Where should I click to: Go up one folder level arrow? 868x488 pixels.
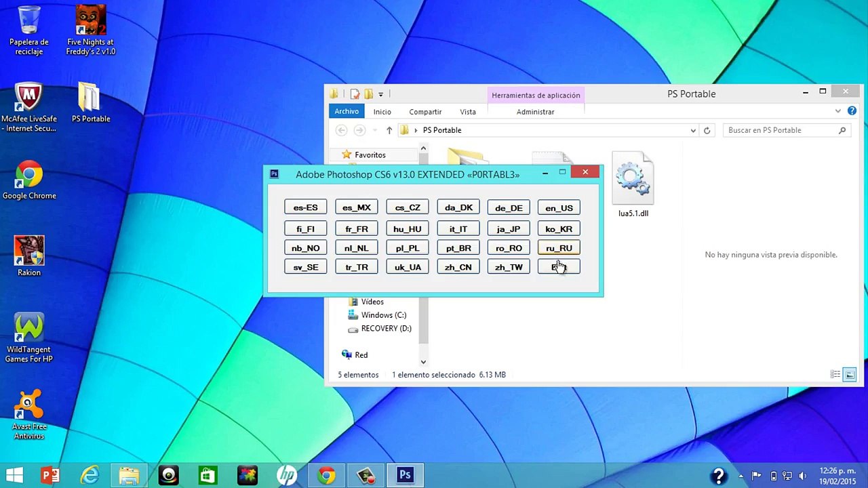point(389,130)
